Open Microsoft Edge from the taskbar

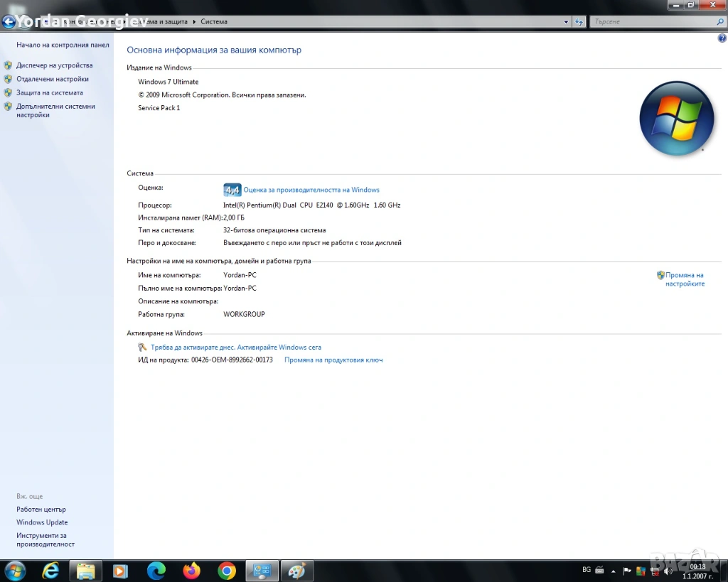pos(156,570)
